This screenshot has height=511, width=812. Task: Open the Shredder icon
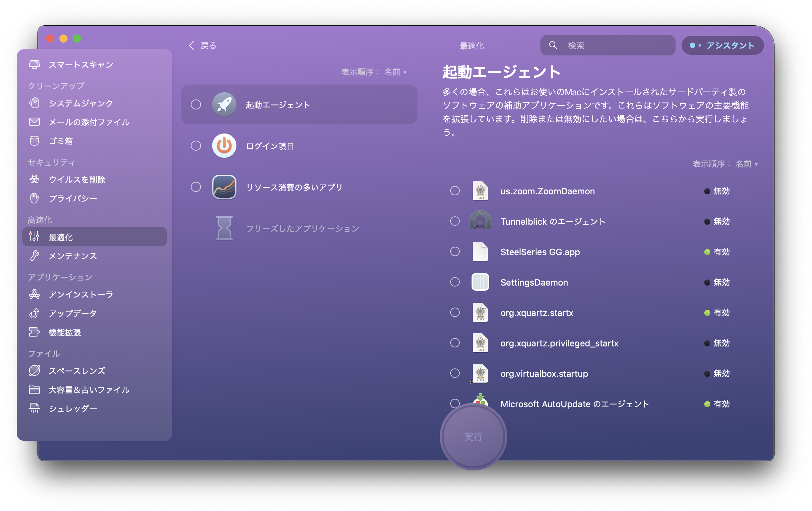point(34,408)
